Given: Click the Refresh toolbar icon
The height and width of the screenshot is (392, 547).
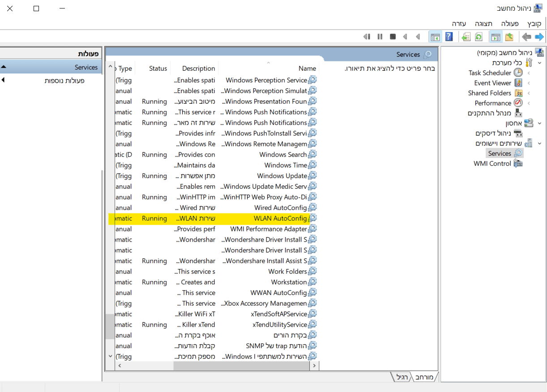Looking at the screenshot, I should (479, 37).
